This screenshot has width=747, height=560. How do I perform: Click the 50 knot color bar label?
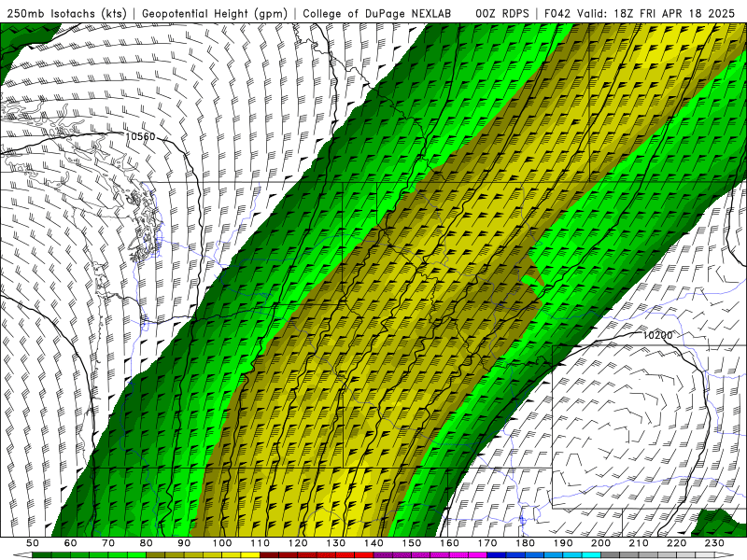33,543
